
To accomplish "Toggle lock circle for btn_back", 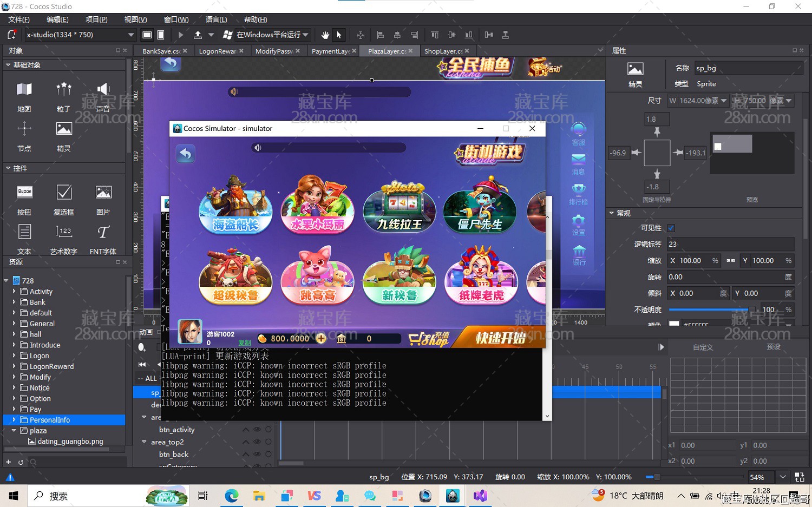I will click(269, 455).
